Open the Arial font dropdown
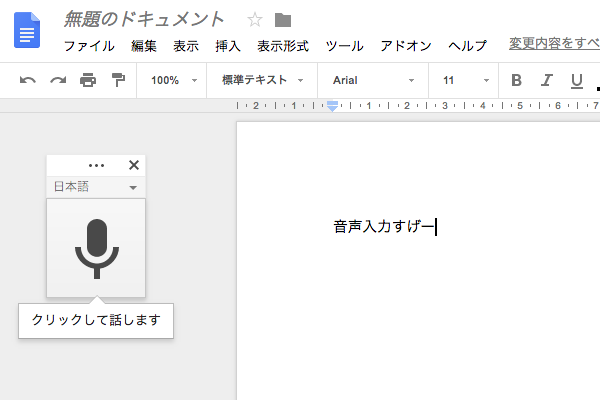The image size is (600, 400). (x=373, y=80)
